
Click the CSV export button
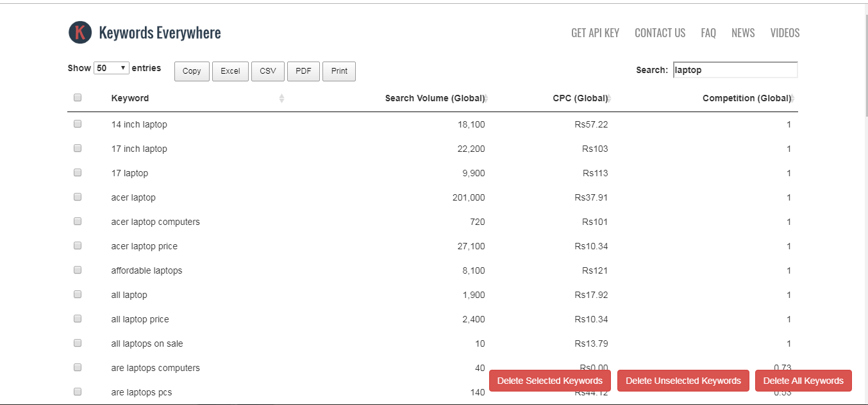(268, 71)
